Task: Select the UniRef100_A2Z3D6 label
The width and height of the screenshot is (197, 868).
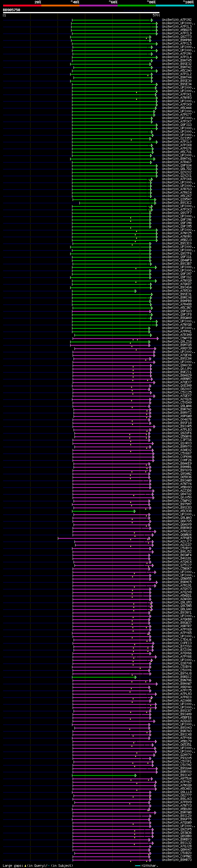Action: click(x=177, y=491)
